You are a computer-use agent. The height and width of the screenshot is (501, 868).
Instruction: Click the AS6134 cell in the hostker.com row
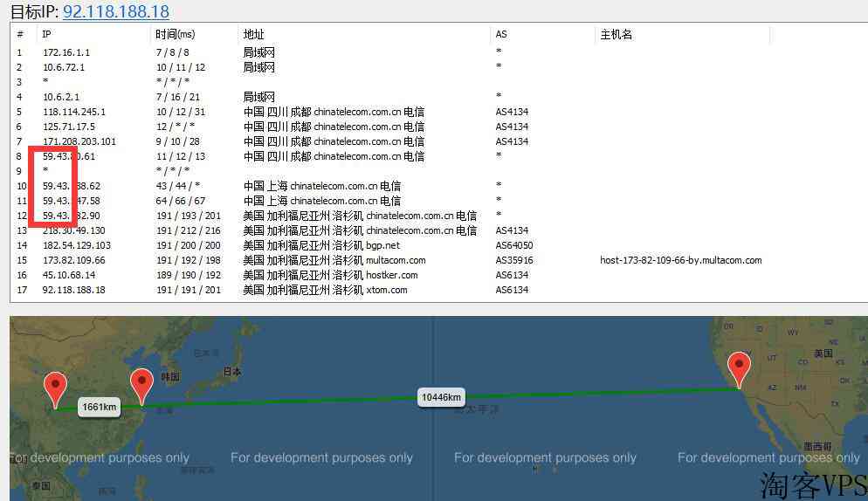pos(512,275)
